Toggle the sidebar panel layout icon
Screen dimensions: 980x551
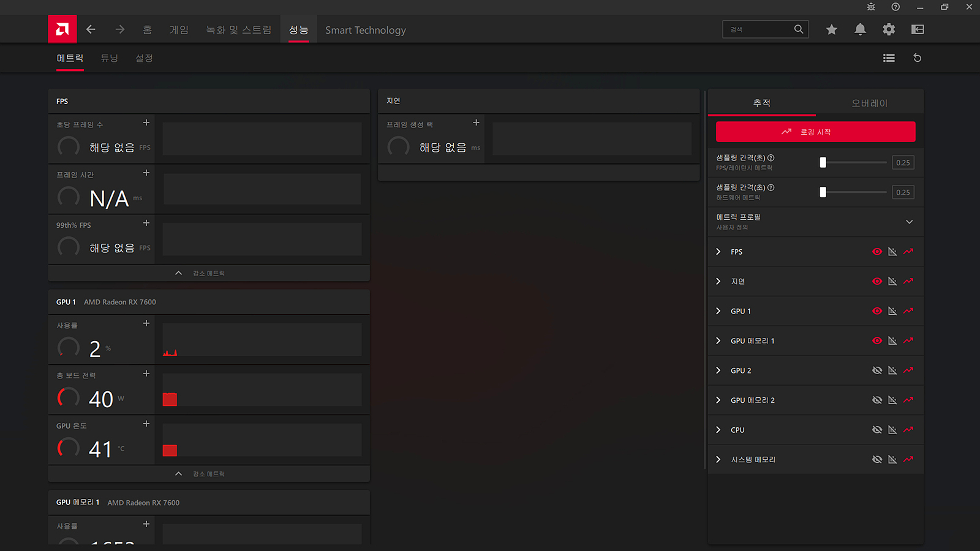917,29
